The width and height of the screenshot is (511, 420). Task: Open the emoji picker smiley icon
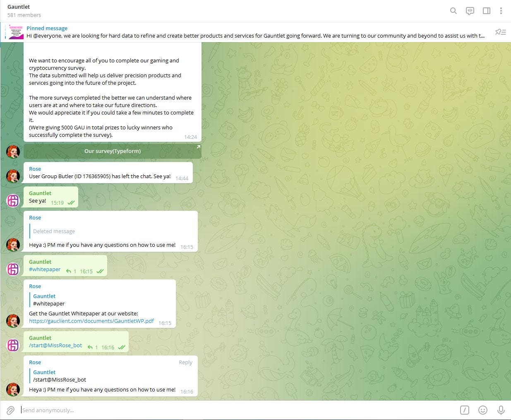pos(482,410)
